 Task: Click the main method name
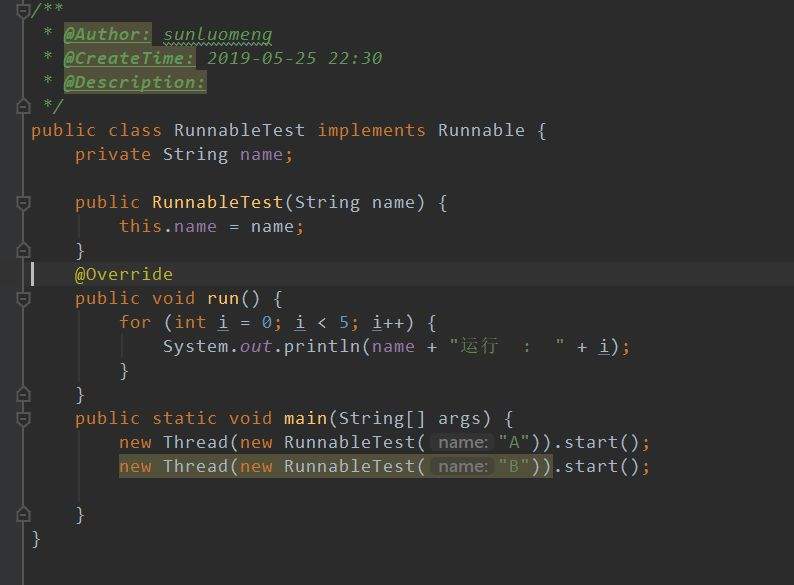pos(305,418)
